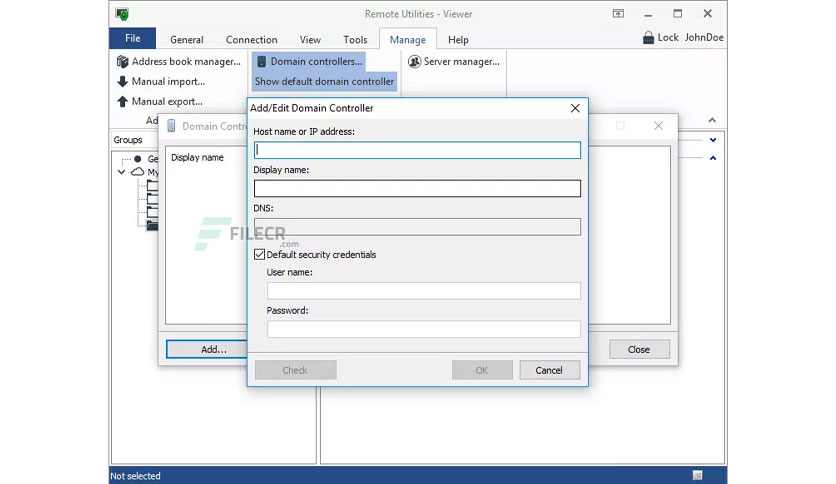
Task: Click the Check button
Action: tap(295, 370)
